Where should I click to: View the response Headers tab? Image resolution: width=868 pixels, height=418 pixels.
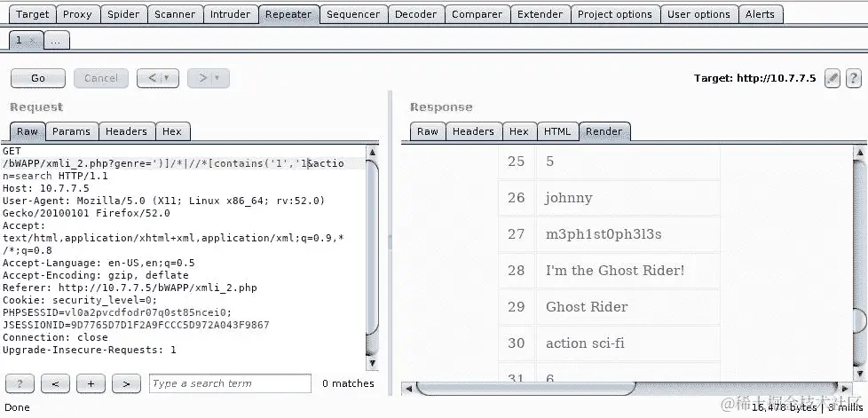pyautogui.click(x=473, y=131)
